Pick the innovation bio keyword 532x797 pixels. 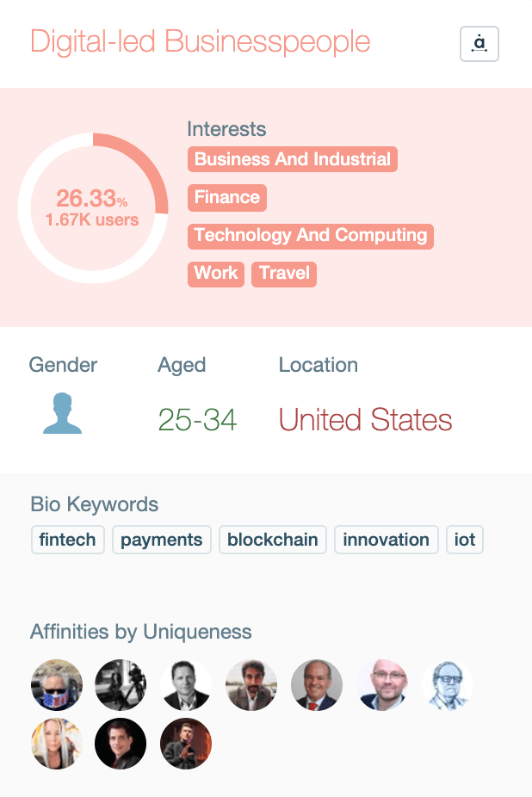386,540
